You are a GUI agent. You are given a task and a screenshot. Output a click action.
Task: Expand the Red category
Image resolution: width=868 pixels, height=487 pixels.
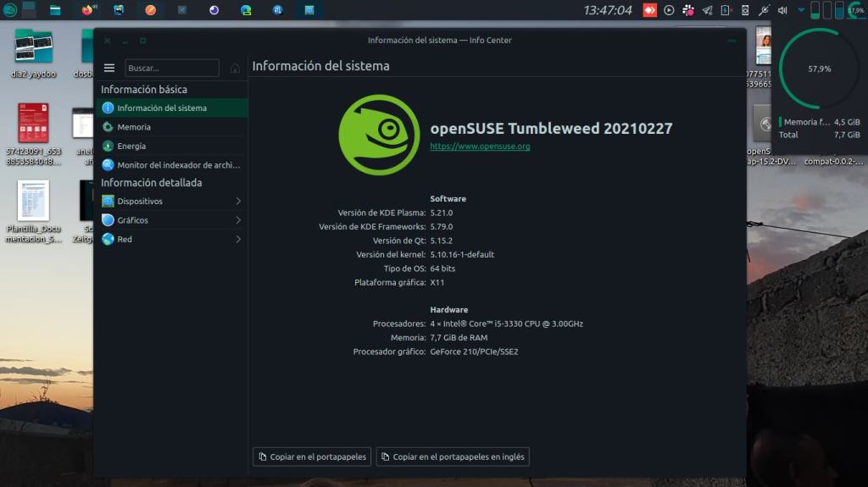(170, 239)
